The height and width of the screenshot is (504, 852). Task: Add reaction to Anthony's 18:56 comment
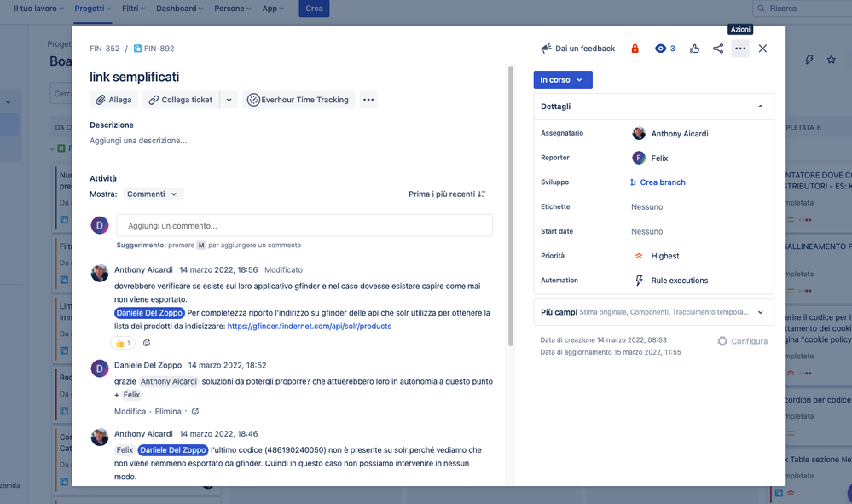click(x=147, y=343)
